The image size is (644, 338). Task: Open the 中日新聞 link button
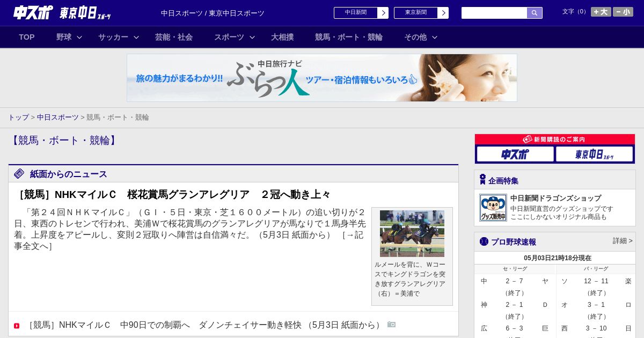(355, 13)
